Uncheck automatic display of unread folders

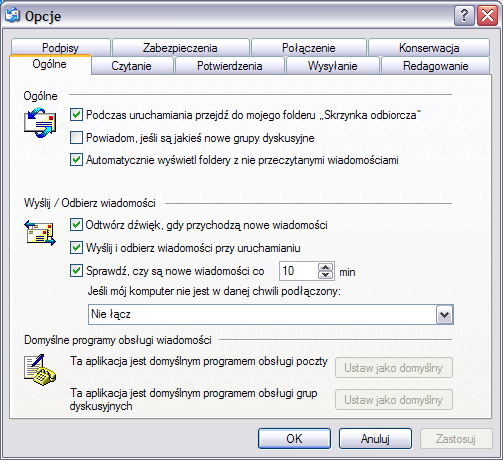pos(76,160)
